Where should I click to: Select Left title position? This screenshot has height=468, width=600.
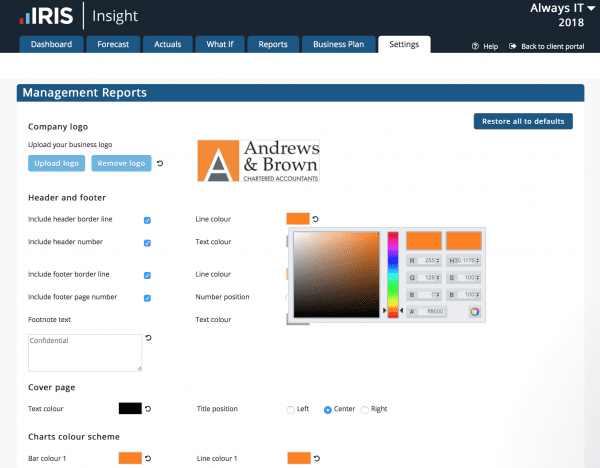[x=291, y=409]
